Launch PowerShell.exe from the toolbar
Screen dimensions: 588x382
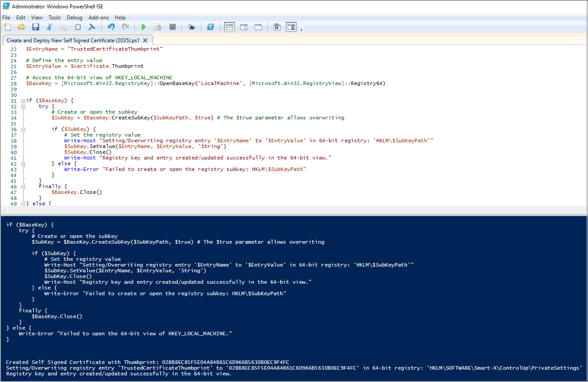211,27
